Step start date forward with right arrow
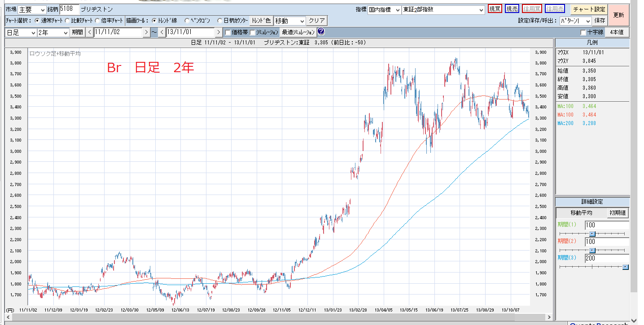 pos(146,32)
